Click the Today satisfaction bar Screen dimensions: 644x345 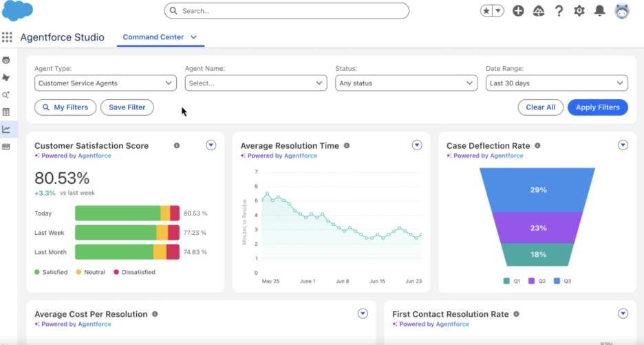[127, 213]
